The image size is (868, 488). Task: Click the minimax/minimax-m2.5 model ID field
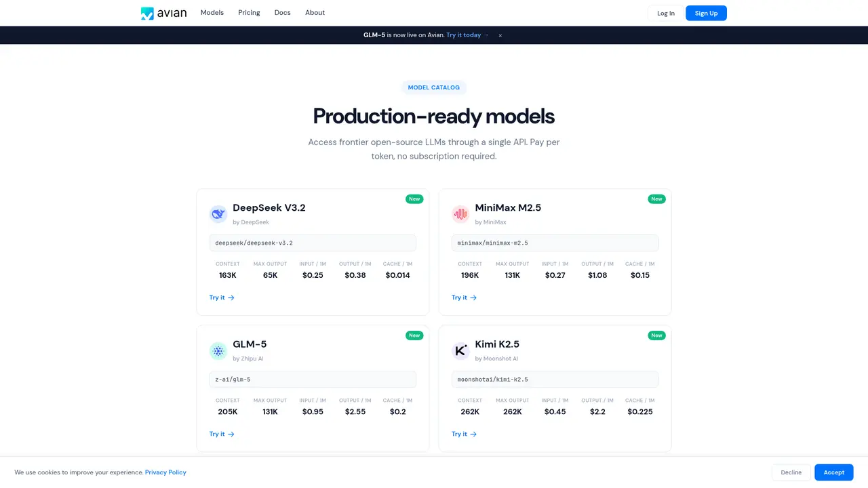tap(555, 243)
